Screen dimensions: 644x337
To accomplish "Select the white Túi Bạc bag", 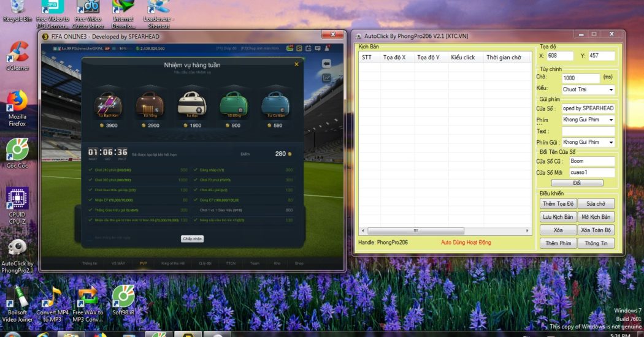I will point(192,104).
